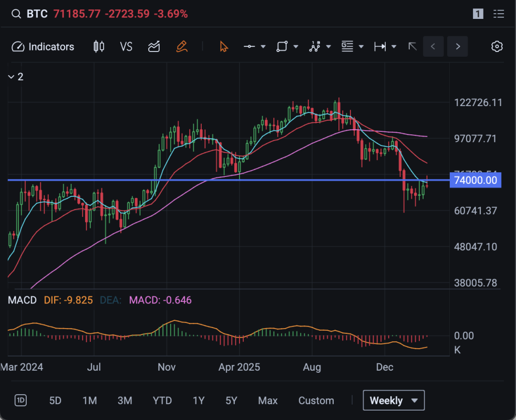Open the VS compare tool
The height and width of the screenshot is (420, 516).
pos(126,47)
